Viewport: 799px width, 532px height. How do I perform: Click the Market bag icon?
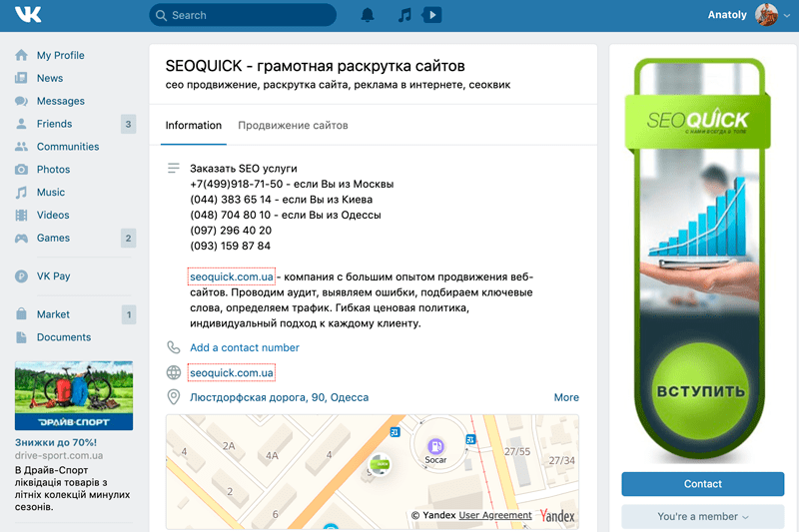click(21, 313)
